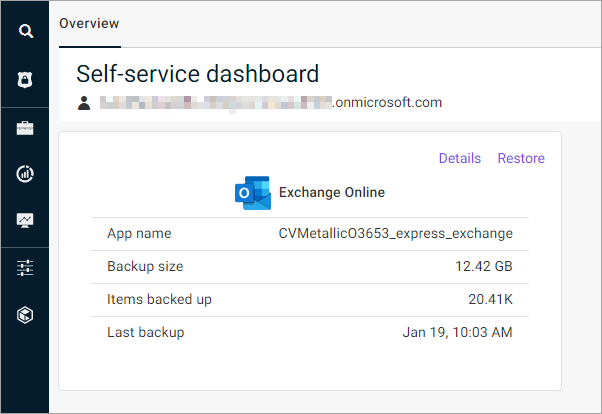Open the sliders settings sidebar icon
The width and height of the screenshot is (602, 414).
25,268
